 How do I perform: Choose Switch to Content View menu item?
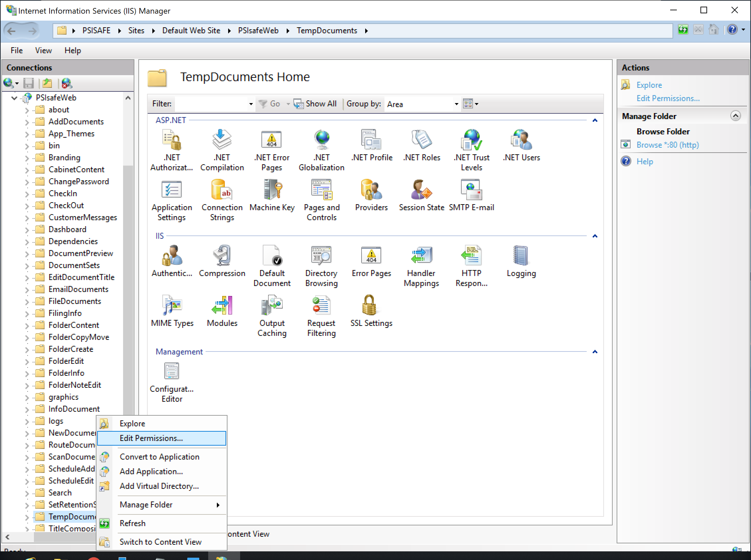point(162,542)
